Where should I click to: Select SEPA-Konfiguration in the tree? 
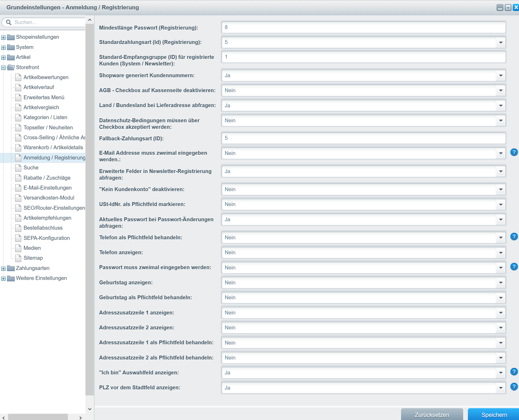point(47,238)
